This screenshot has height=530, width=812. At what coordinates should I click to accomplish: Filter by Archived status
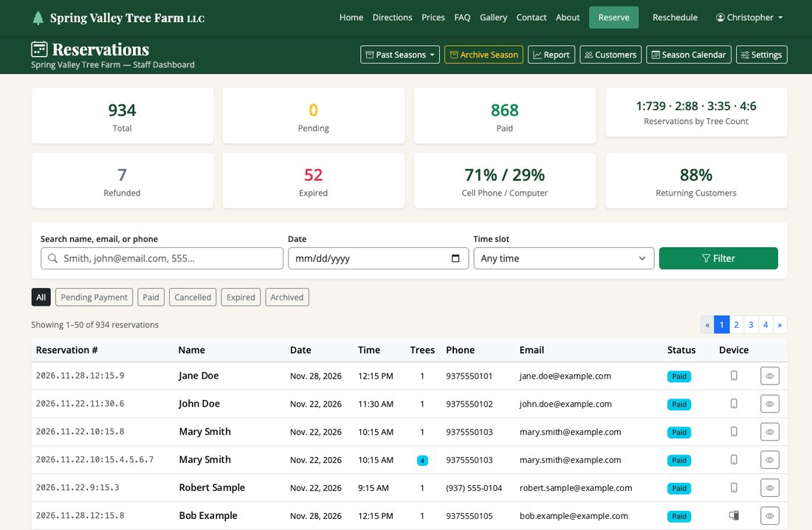(x=287, y=297)
